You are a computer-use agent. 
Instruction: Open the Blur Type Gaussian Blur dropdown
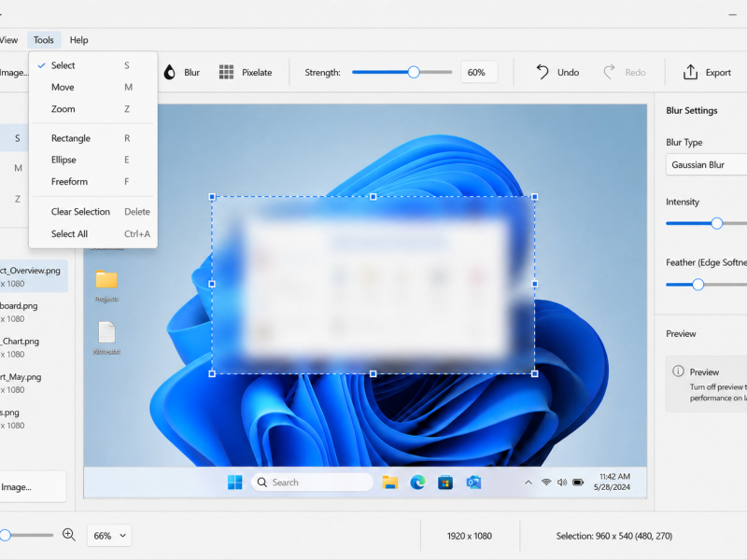tap(707, 165)
